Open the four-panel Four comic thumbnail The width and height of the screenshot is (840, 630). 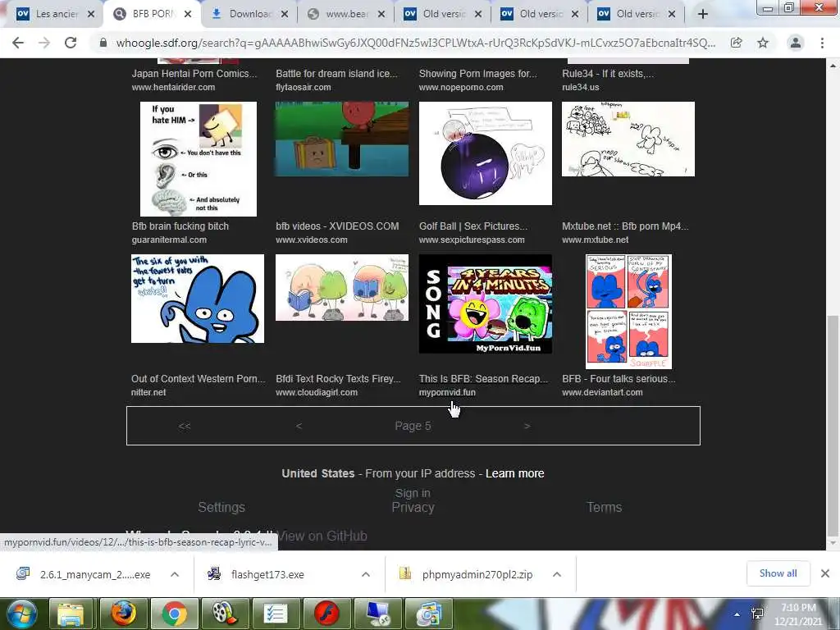pos(628,312)
